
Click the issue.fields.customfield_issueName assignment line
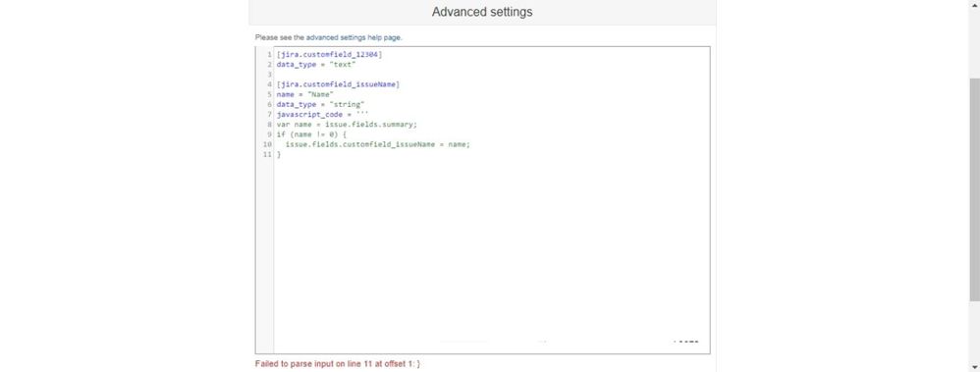[377, 144]
